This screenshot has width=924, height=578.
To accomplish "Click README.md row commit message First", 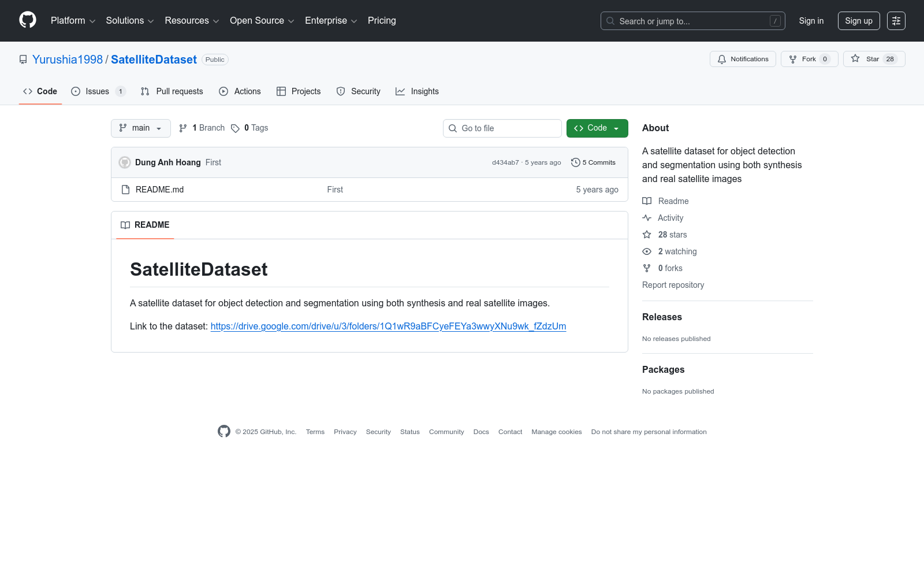I will pos(335,190).
